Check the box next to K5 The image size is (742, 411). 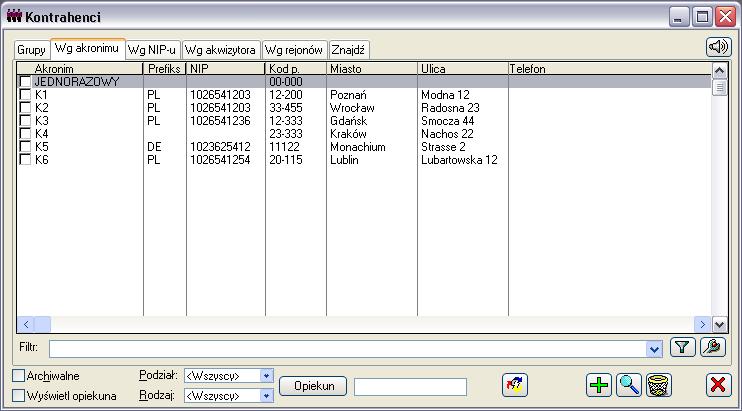click(x=25, y=147)
